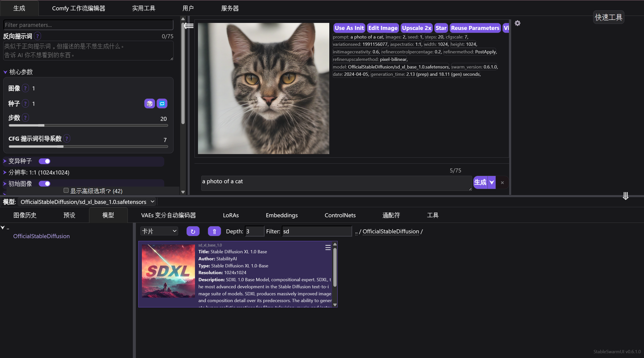Collapse the '..' root folder triangle
The width and height of the screenshot is (644, 358).
(3, 228)
